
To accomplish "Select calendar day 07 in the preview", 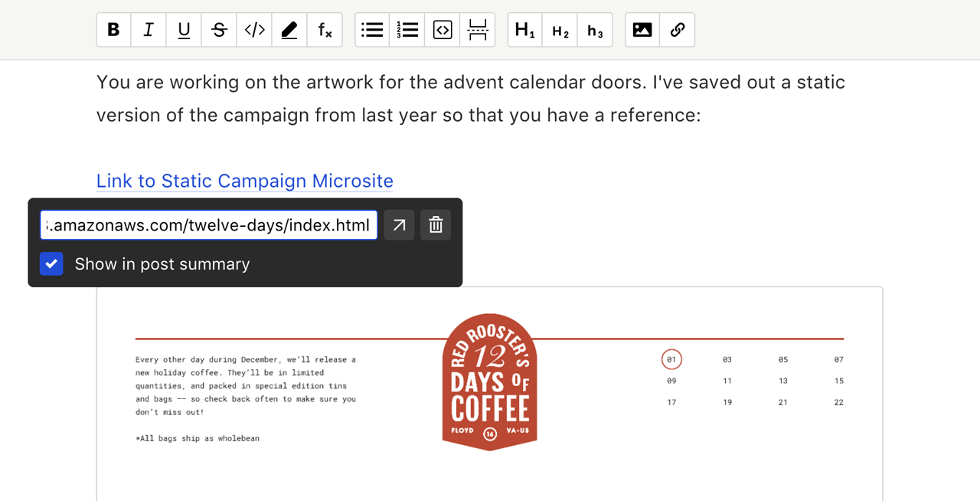I will pyautogui.click(x=839, y=359).
